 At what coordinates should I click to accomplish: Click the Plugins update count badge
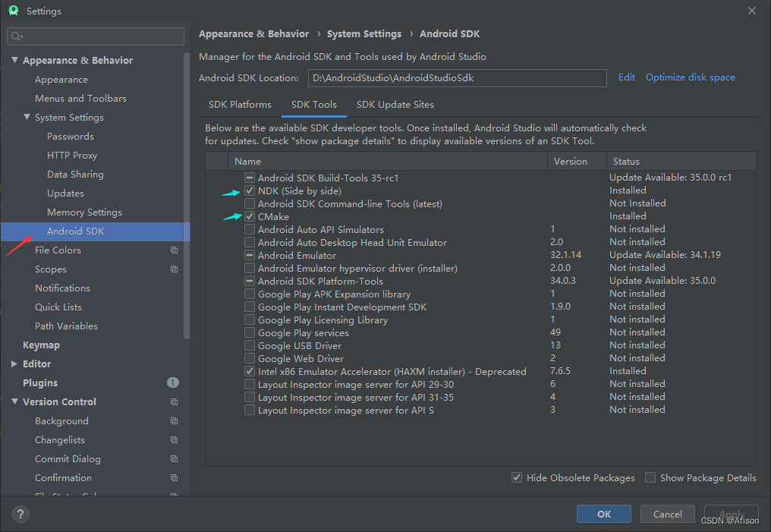tap(172, 382)
